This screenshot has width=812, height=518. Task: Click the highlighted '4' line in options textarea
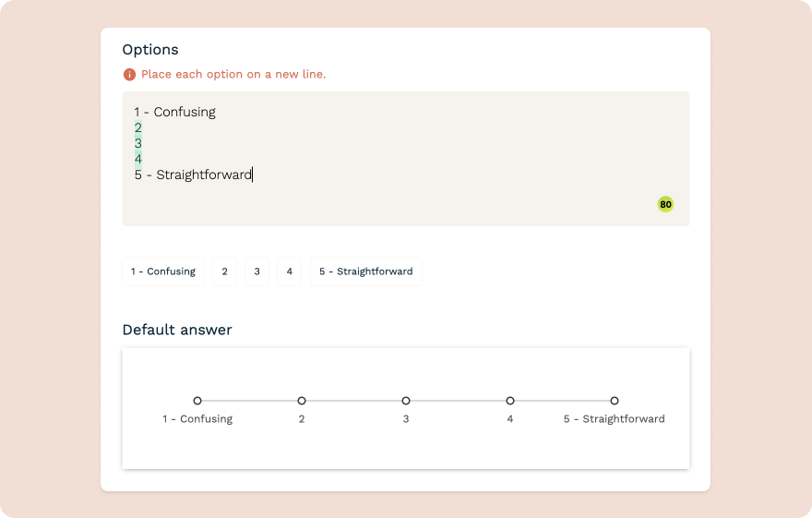click(x=138, y=159)
